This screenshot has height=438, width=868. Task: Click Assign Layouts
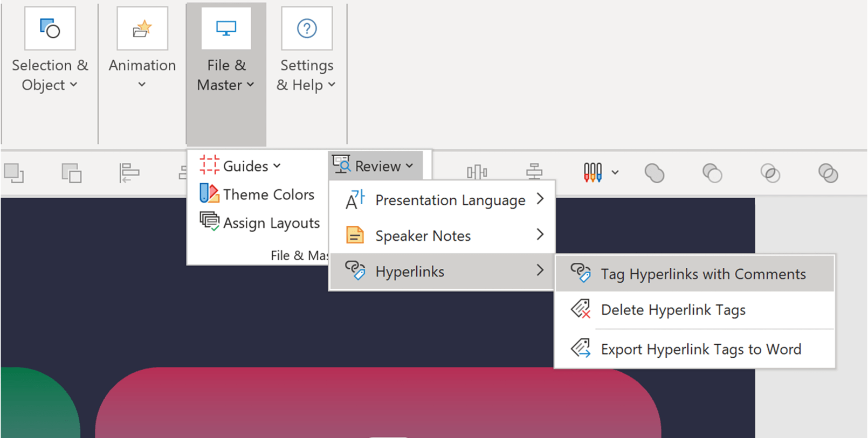(260, 223)
